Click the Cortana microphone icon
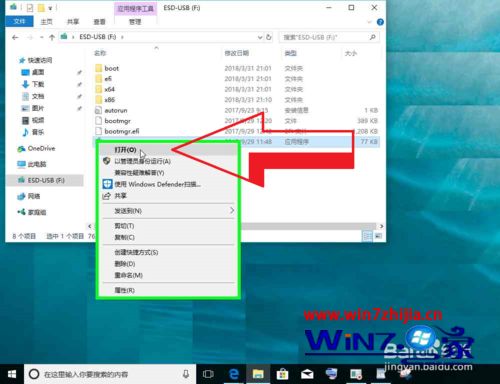 click(x=186, y=374)
